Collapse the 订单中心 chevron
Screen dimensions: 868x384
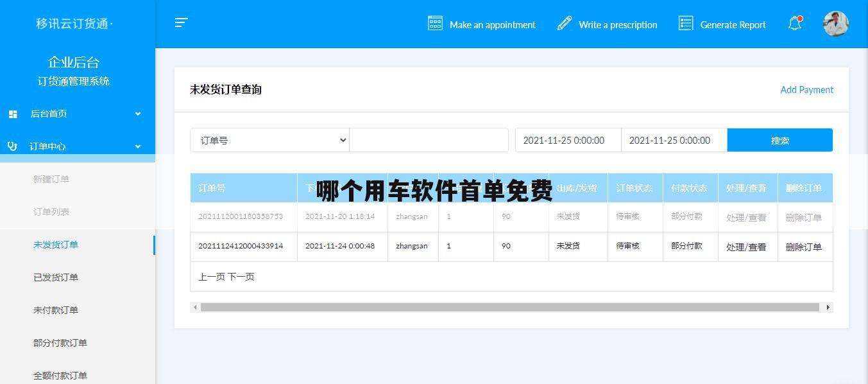click(138, 146)
